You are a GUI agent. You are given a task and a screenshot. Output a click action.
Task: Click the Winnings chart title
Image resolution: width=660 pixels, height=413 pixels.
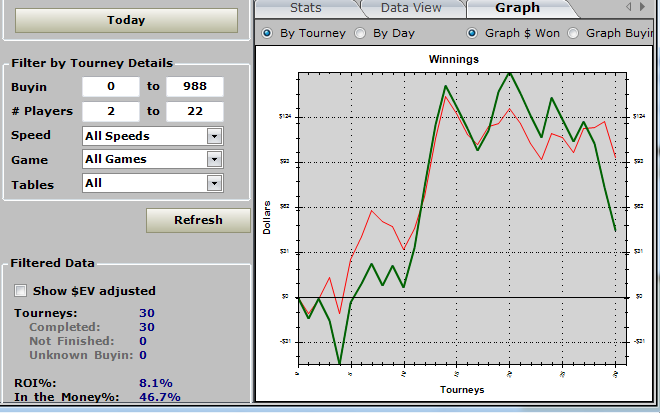pos(454,59)
